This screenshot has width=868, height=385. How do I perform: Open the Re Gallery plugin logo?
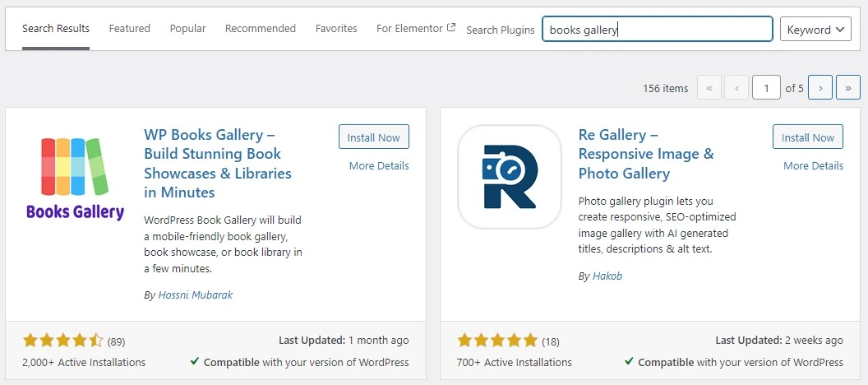click(510, 177)
